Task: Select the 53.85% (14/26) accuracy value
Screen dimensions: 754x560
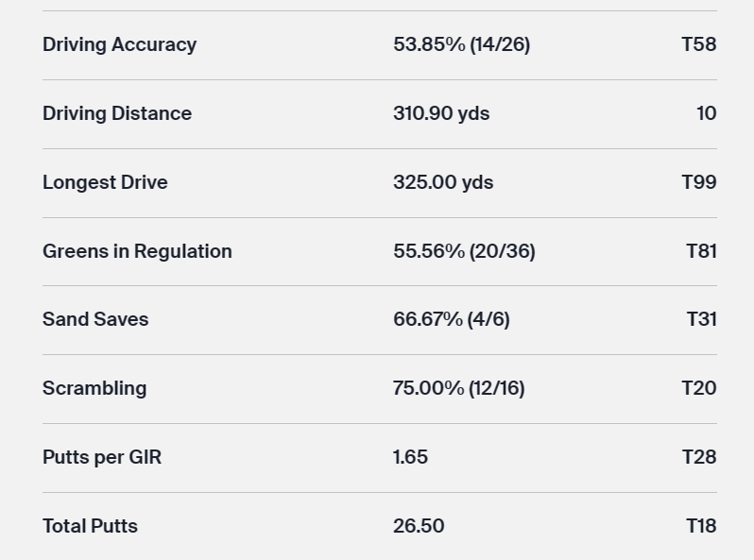Action: click(461, 44)
